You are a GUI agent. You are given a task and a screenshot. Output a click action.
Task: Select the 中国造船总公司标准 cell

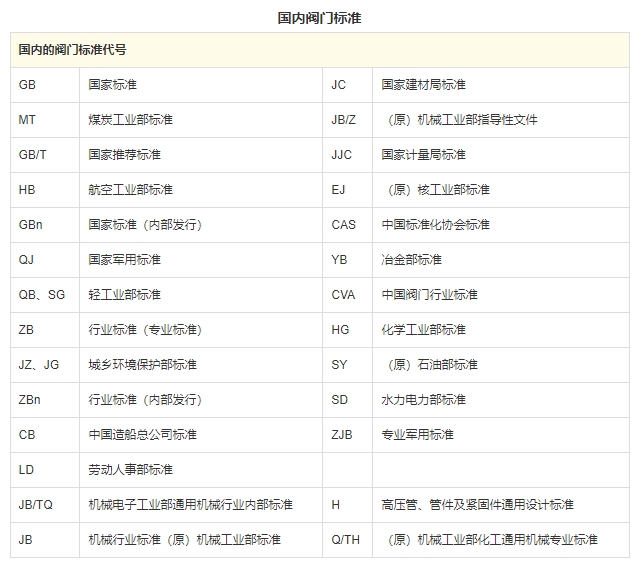201,435
